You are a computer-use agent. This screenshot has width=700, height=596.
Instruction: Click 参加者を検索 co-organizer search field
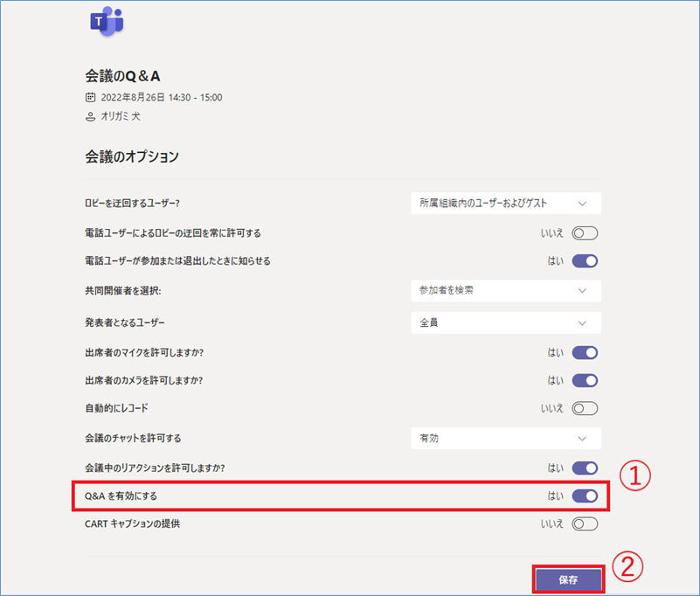[506, 291]
